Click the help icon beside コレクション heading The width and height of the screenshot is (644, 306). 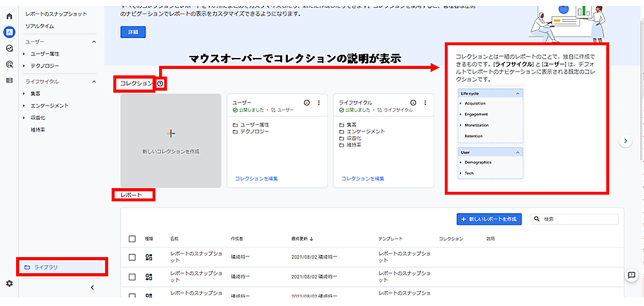160,84
